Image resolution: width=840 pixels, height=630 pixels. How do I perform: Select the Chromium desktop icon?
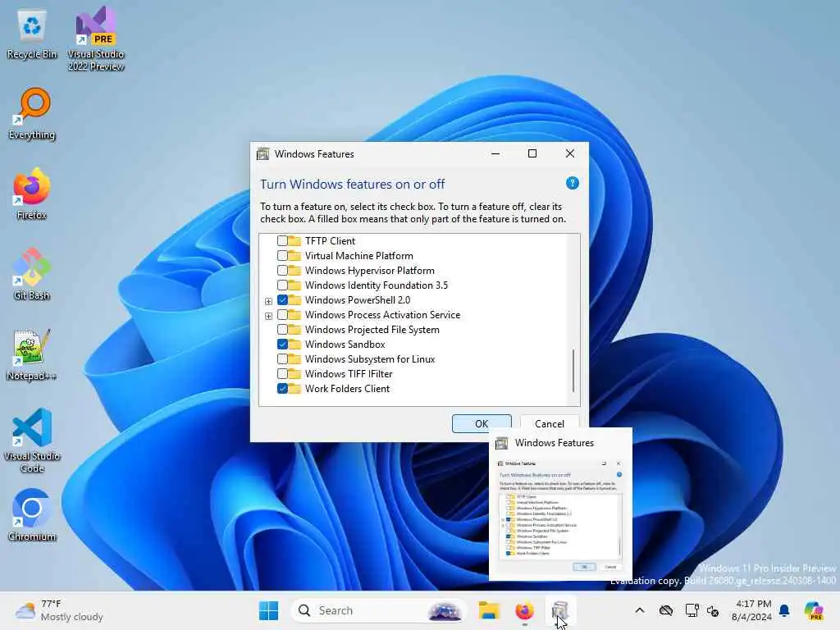tap(32, 515)
